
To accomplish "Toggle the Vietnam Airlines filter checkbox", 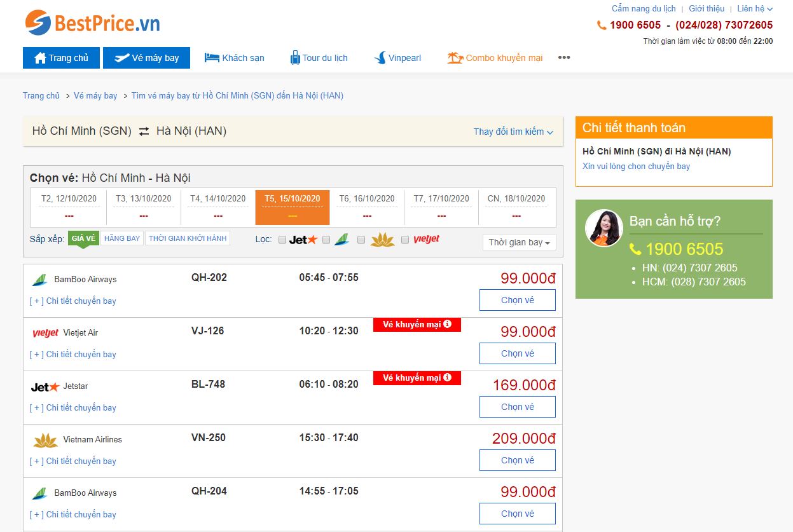I will pos(361,240).
